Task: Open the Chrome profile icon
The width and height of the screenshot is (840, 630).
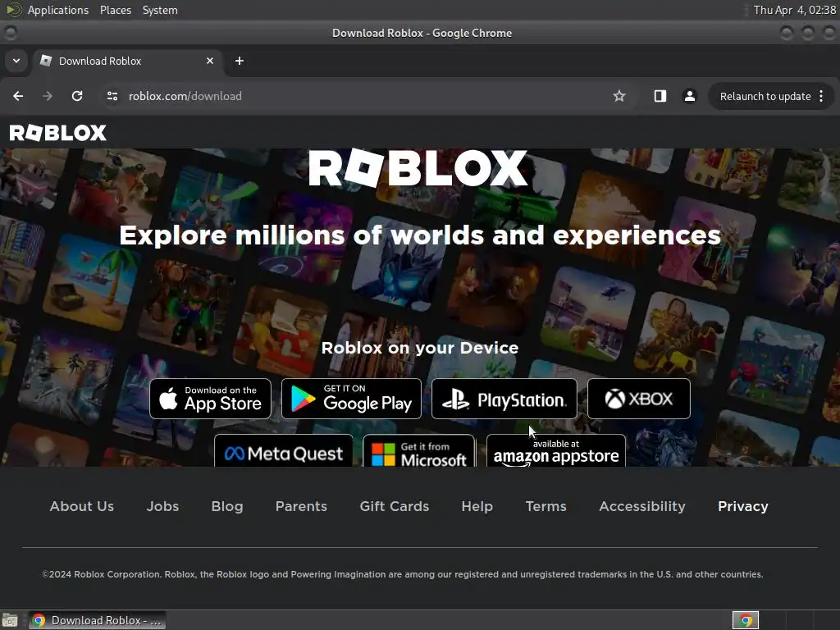Action: click(x=689, y=96)
